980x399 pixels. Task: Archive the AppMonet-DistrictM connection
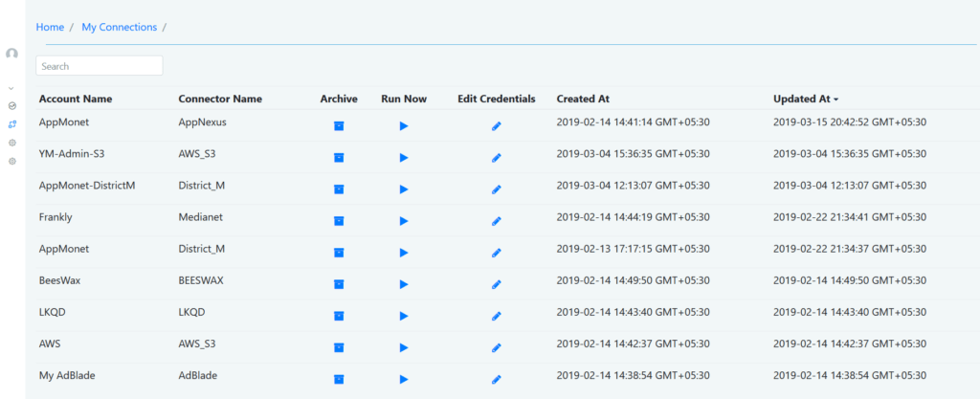tap(339, 189)
